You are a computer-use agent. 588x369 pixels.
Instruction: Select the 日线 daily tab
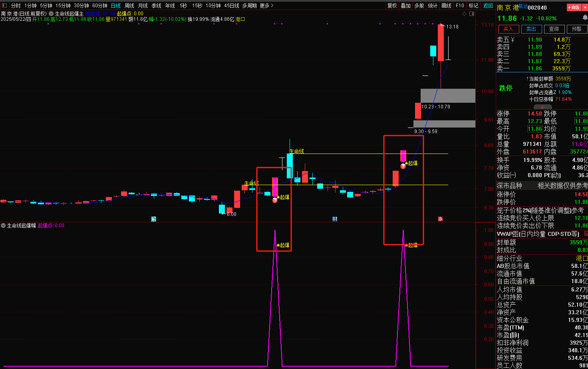116,6
